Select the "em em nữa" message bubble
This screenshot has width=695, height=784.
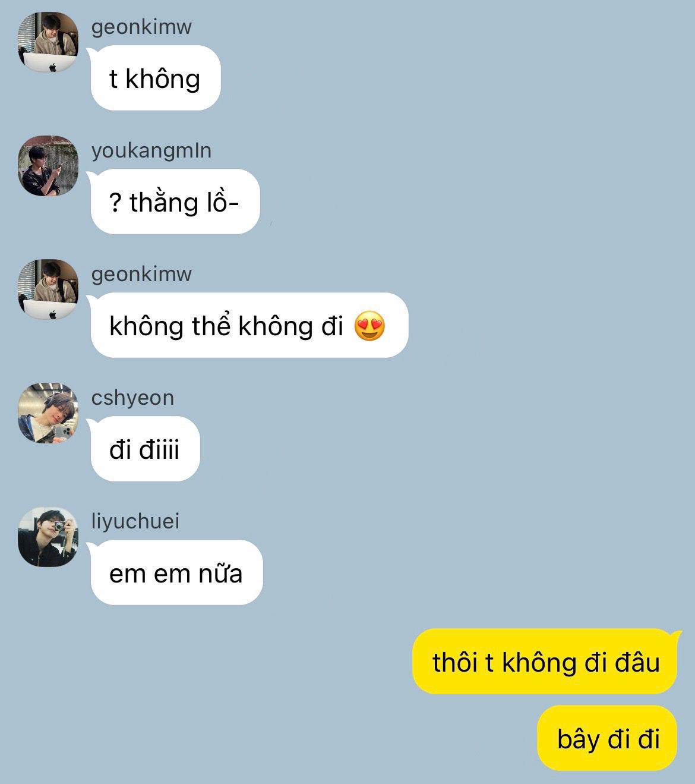(176, 572)
